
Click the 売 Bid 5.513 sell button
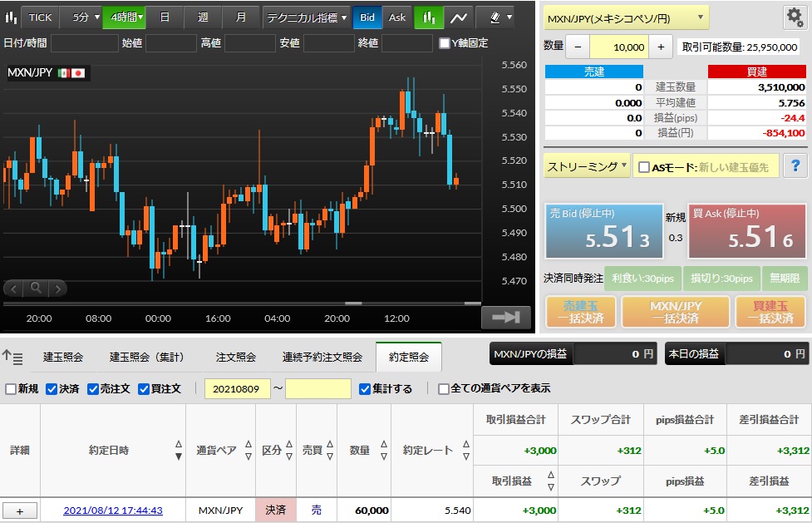[x=604, y=231]
